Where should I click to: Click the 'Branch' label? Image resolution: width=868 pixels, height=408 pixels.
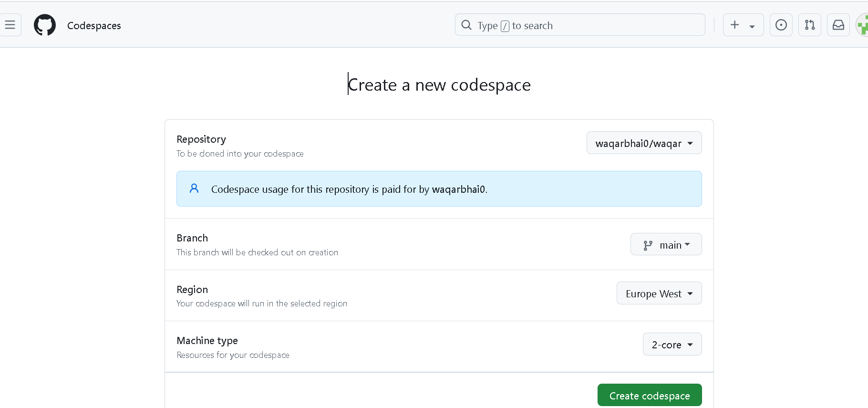point(192,238)
